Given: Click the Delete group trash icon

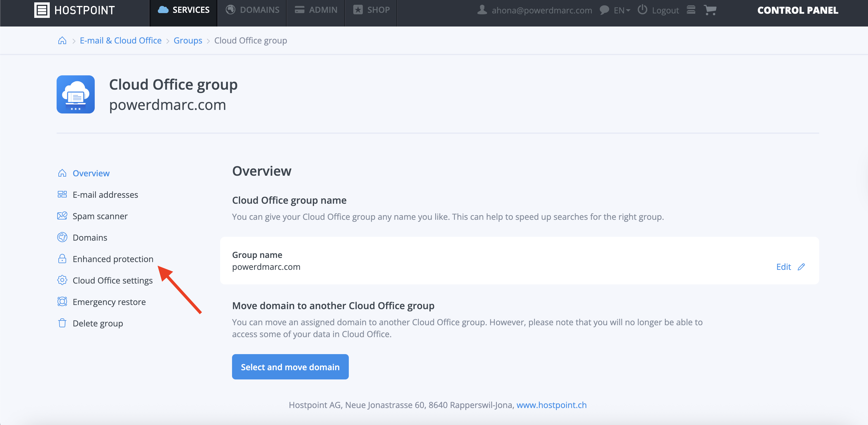Looking at the screenshot, I should pyautogui.click(x=62, y=323).
